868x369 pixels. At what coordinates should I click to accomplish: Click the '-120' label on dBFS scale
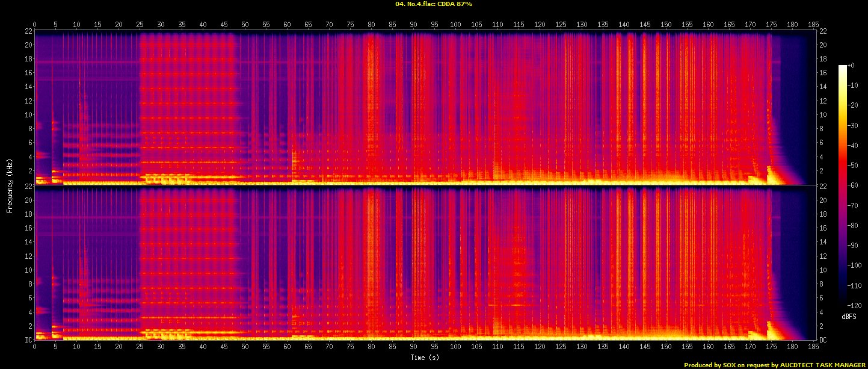coord(853,306)
